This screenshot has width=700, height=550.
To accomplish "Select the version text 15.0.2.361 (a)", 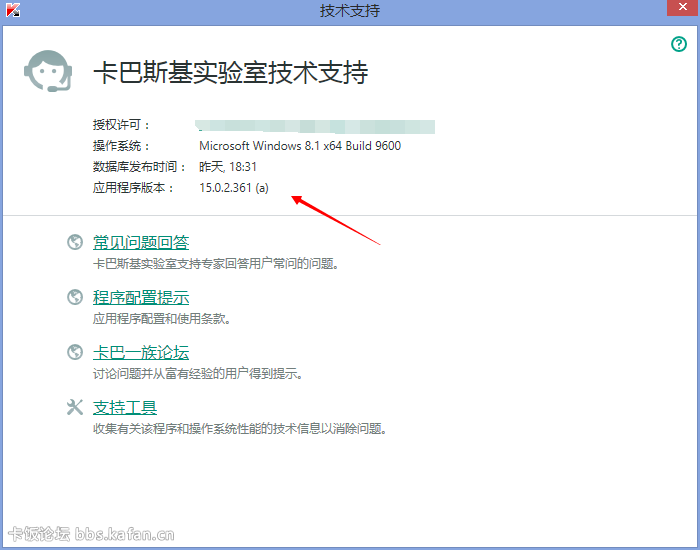I will pos(234,188).
